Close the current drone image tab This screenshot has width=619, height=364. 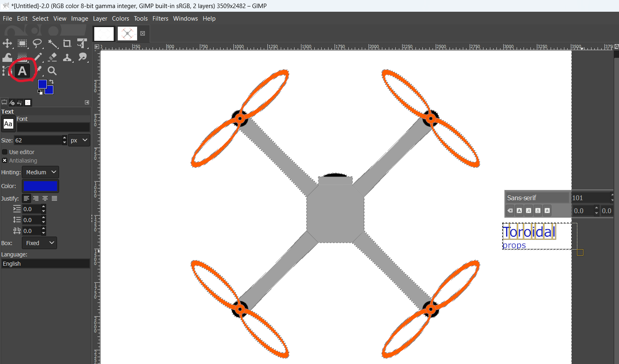point(142,34)
